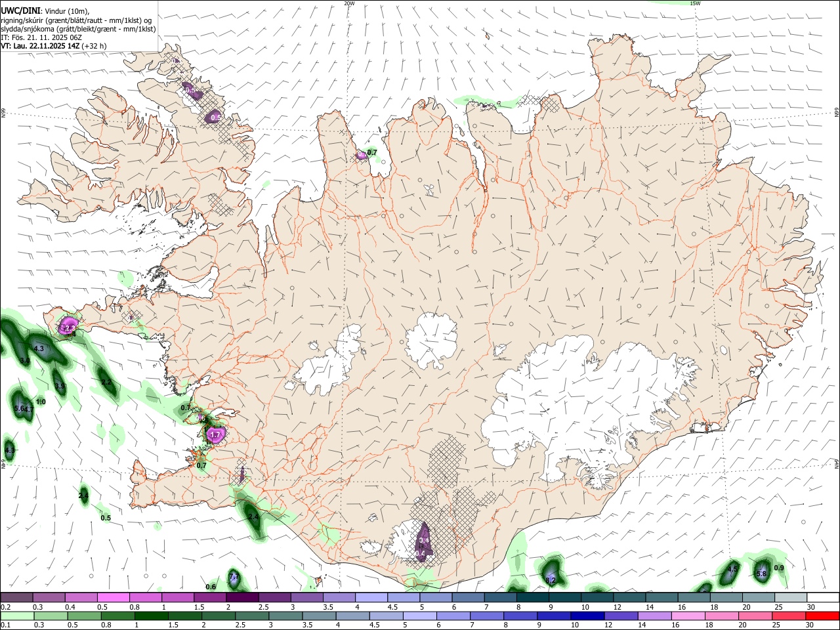Click the 'rigning/skúrir' legend description line
Viewport: 840px width, 630px height.
[76, 20]
